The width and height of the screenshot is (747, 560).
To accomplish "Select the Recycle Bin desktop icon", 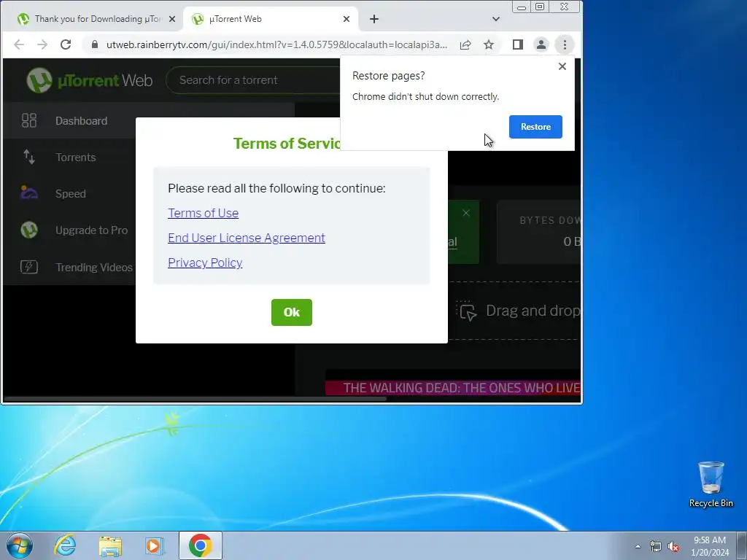I will coord(711,485).
